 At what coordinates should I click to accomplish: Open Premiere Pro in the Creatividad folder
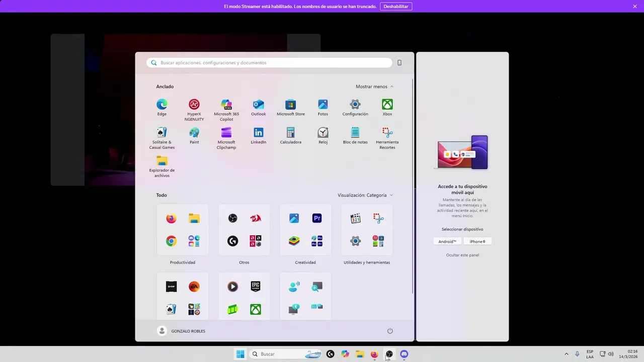coord(317,218)
